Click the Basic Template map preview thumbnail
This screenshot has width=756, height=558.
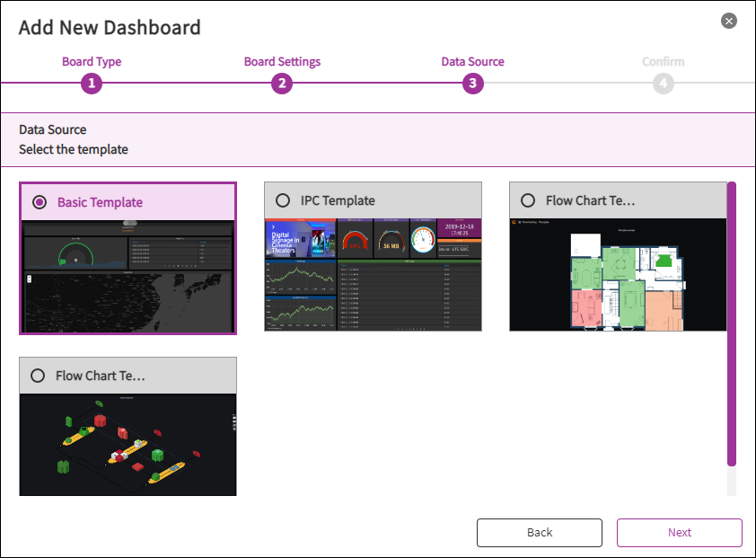[x=127, y=277]
